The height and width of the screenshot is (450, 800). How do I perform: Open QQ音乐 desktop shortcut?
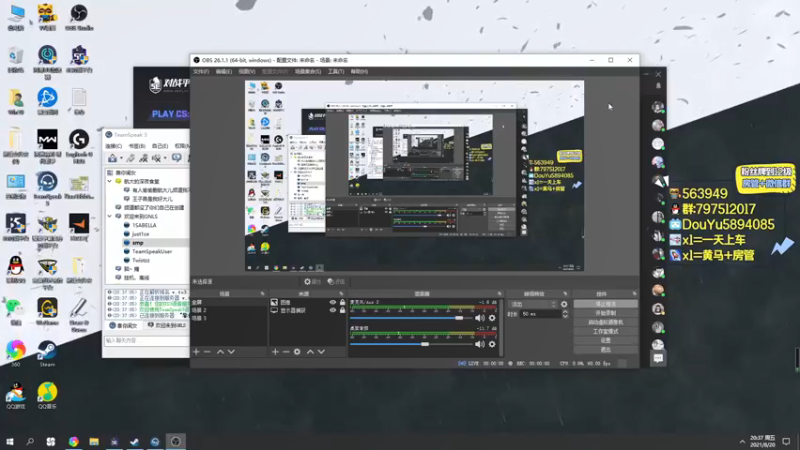[47, 396]
